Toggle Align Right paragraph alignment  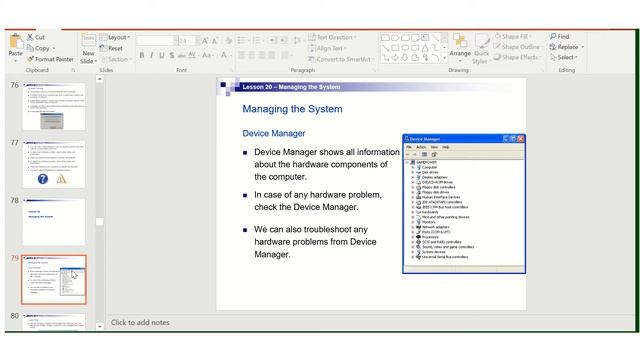coord(262,55)
